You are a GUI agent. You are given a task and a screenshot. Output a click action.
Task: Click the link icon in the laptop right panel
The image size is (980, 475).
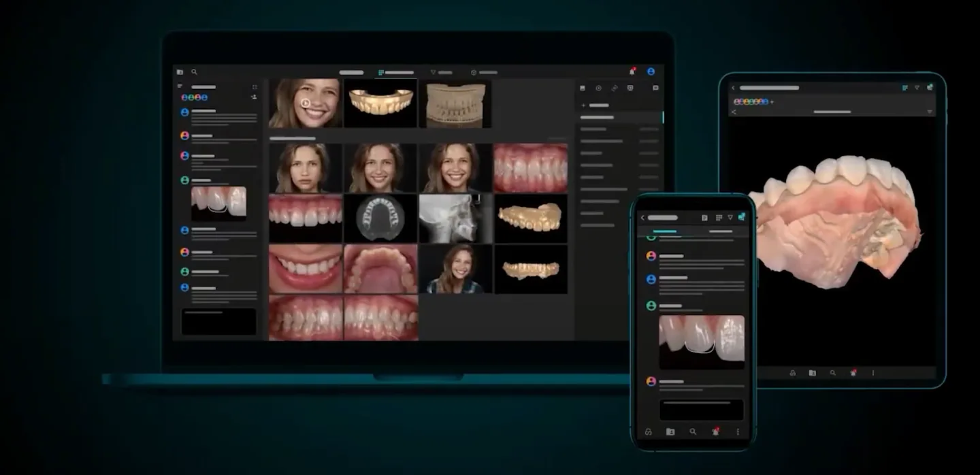pyautogui.click(x=615, y=88)
